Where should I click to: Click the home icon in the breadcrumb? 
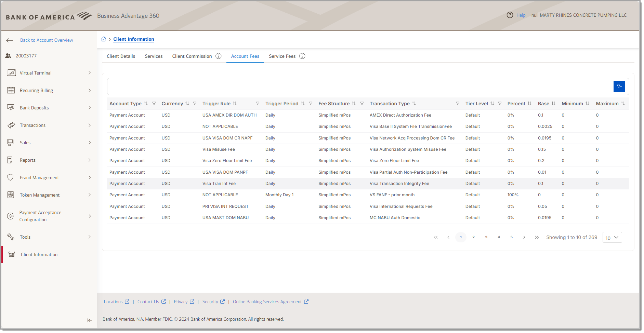(x=104, y=39)
